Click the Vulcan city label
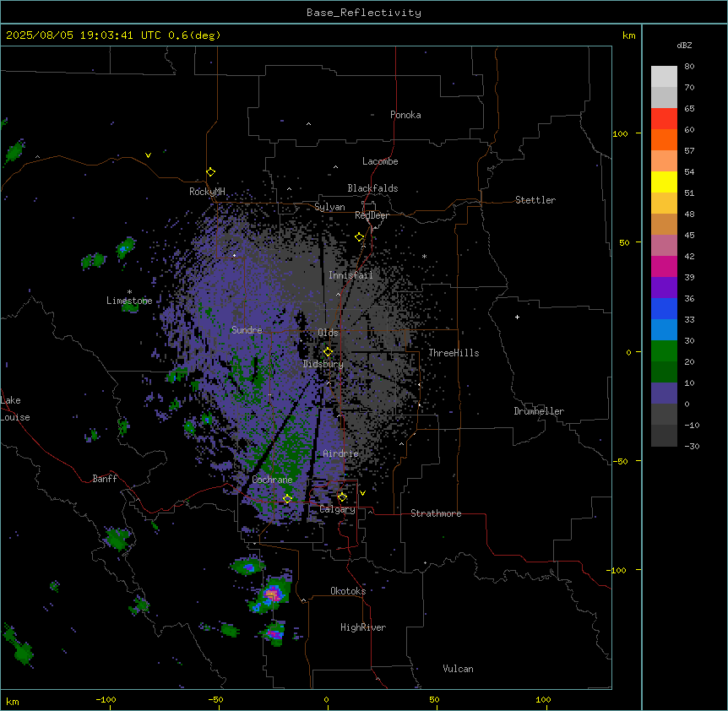This screenshot has height=711, width=728. click(x=458, y=669)
